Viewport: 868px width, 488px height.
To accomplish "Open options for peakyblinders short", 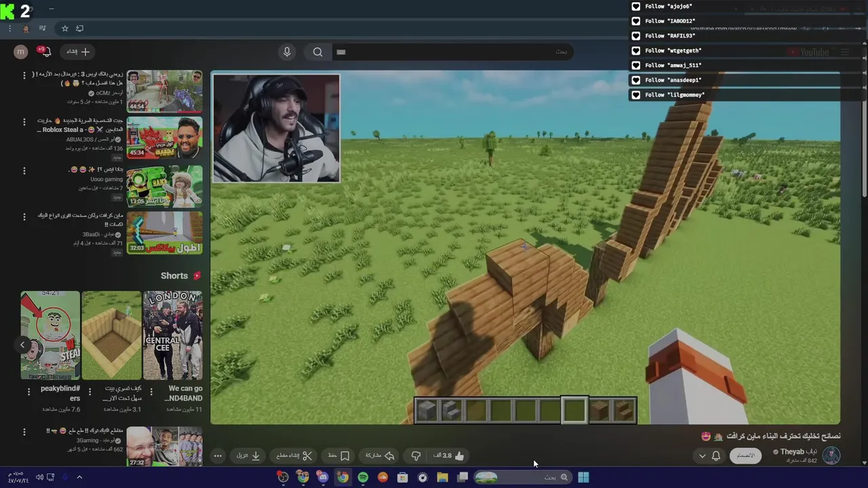I will (x=28, y=391).
